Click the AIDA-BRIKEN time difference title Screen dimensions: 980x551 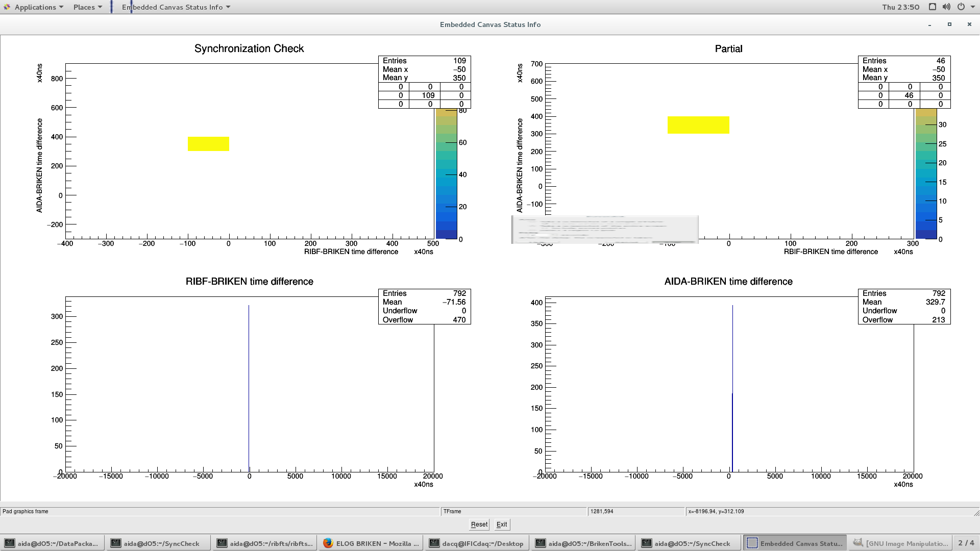click(x=728, y=282)
